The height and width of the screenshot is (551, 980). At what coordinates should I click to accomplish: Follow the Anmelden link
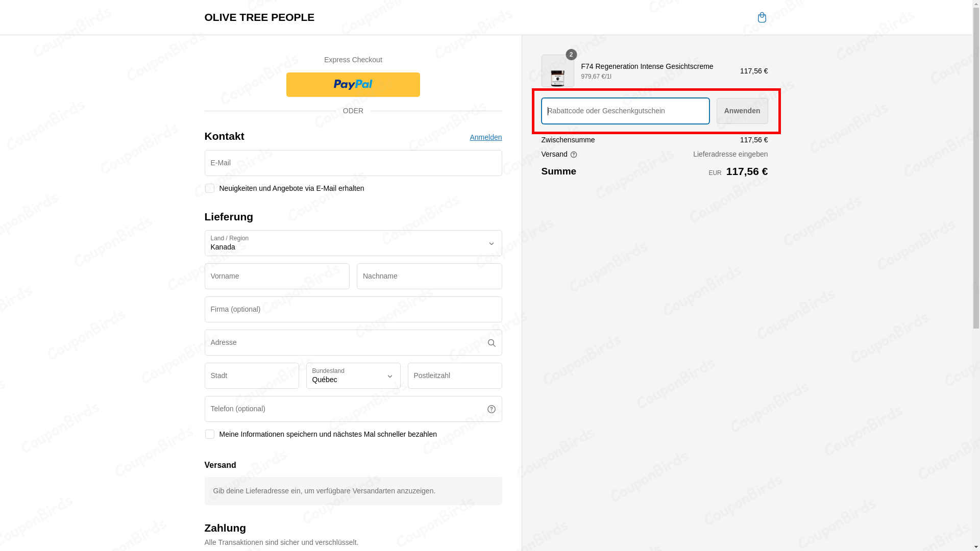[x=486, y=137]
